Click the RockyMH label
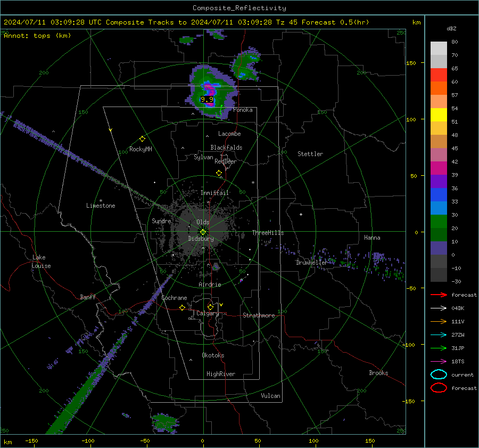 click(141, 149)
